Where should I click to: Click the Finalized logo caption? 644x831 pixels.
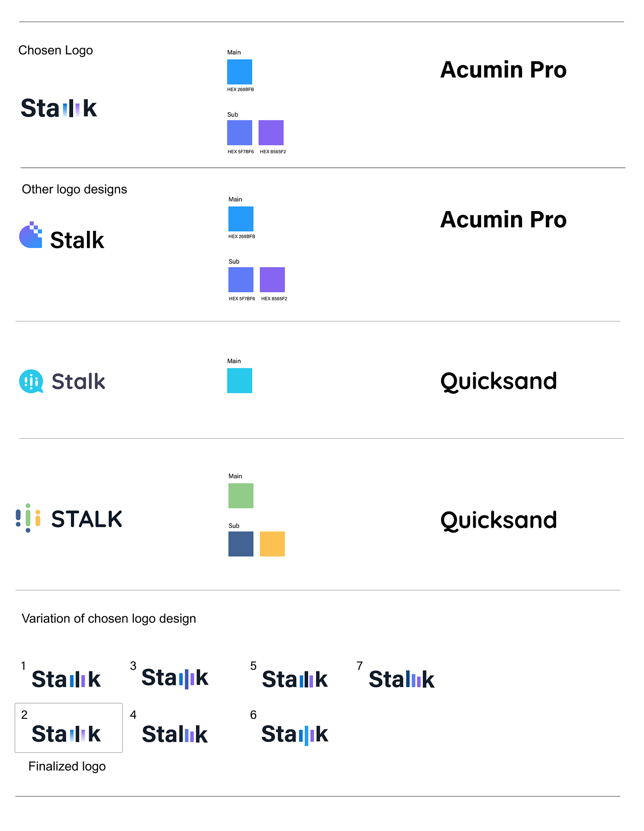coord(67,766)
